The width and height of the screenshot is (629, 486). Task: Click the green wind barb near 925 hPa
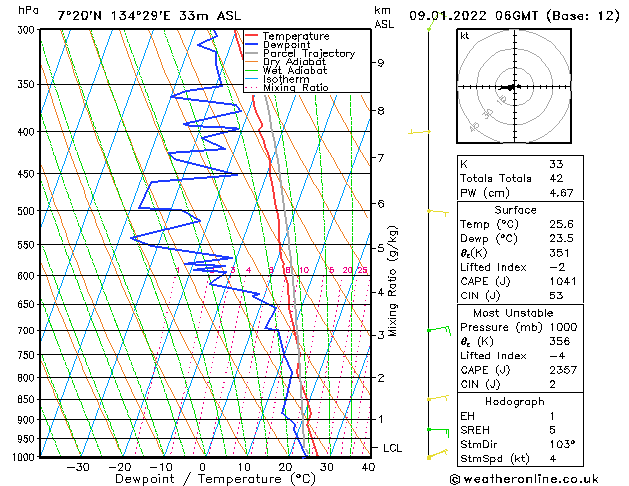(438, 432)
